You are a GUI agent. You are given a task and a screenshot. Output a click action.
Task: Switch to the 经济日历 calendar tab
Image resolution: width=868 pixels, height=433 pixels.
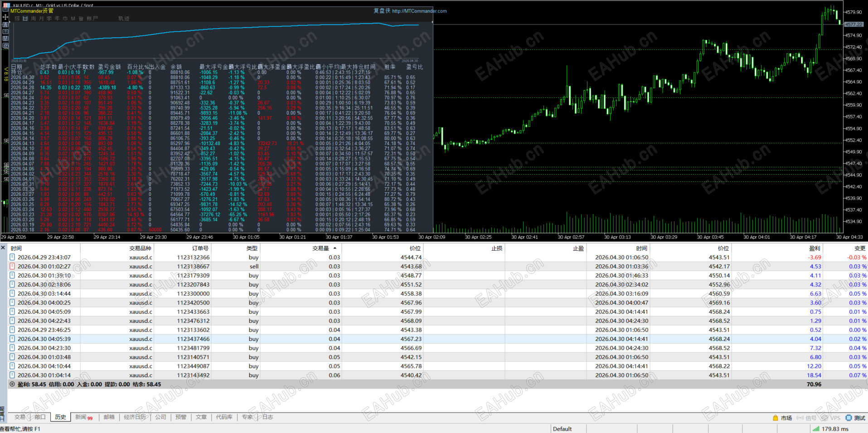pyautogui.click(x=135, y=417)
